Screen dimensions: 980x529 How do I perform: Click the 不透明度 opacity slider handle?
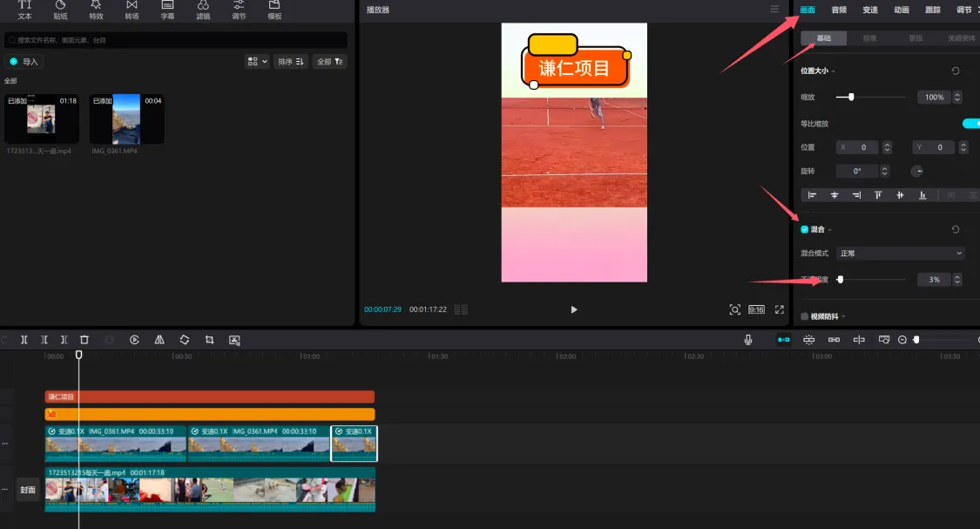pos(841,280)
